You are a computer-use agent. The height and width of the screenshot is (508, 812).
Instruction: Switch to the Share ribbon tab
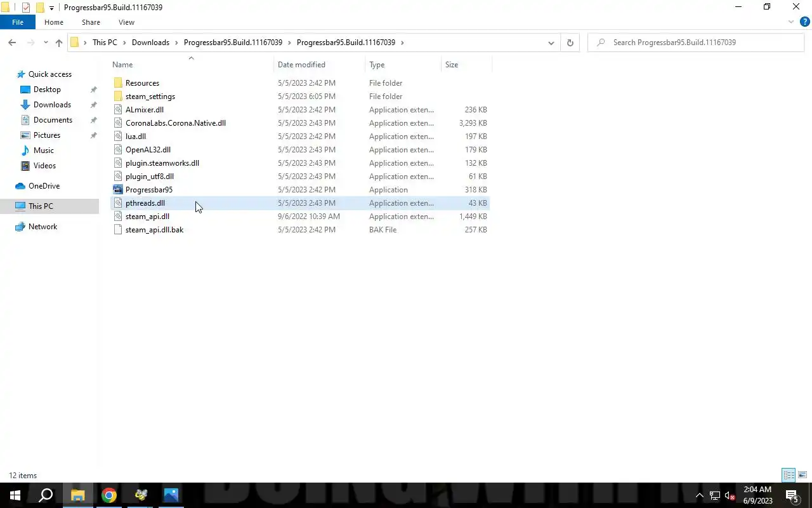91,22
